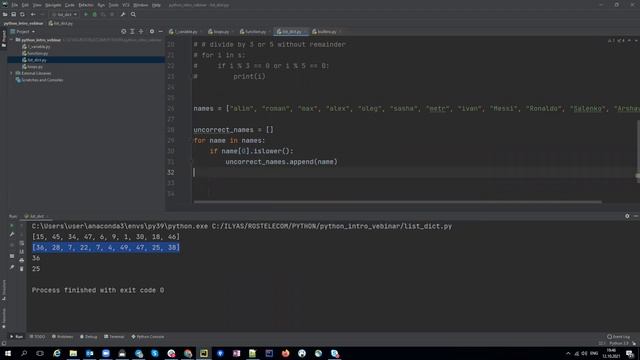Open the Tools menu
Viewport: 640px width, 360px height.
pyautogui.click(x=113, y=5)
